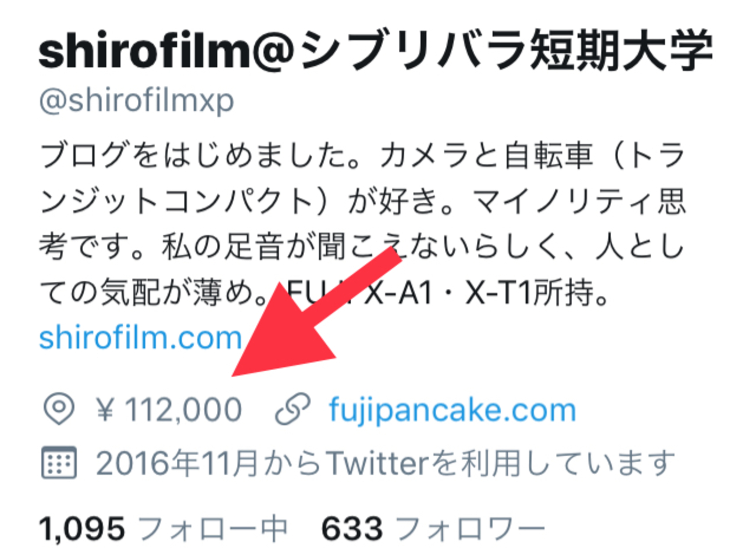This screenshot has width=756, height=548.
Task: Click the 633 follower count number
Action: pyautogui.click(x=352, y=529)
